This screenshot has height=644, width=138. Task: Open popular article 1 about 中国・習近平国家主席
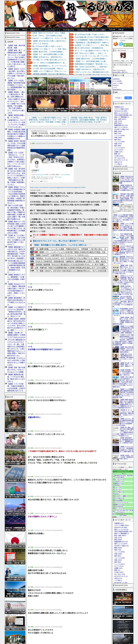pos(16,46)
